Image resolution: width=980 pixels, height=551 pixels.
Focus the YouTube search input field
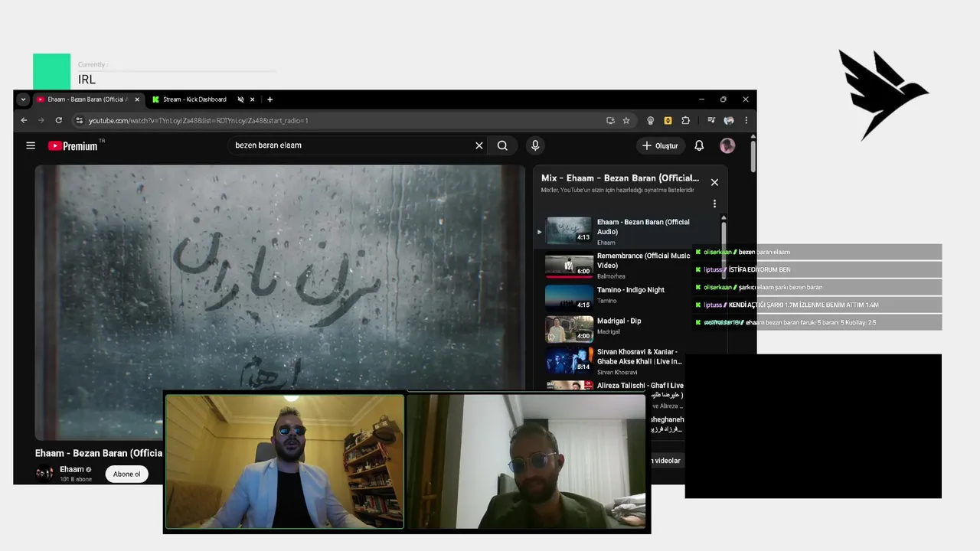(x=352, y=145)
